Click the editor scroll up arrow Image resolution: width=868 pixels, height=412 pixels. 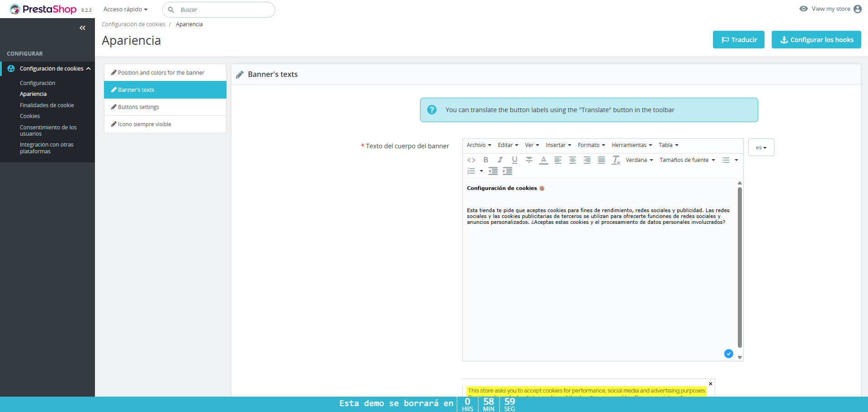pos(740,183)
